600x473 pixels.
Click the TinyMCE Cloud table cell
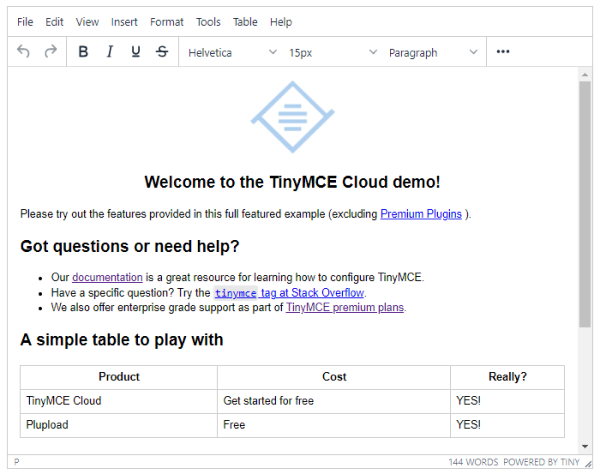coord(119,401)
